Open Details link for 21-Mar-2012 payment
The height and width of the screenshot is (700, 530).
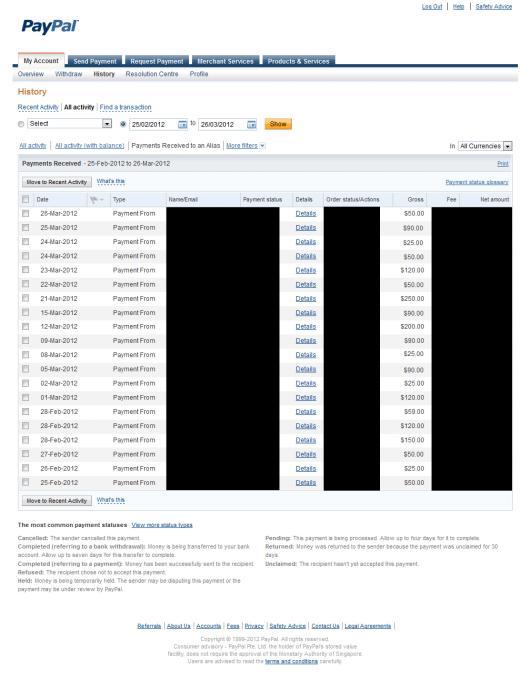pos(306,299)
